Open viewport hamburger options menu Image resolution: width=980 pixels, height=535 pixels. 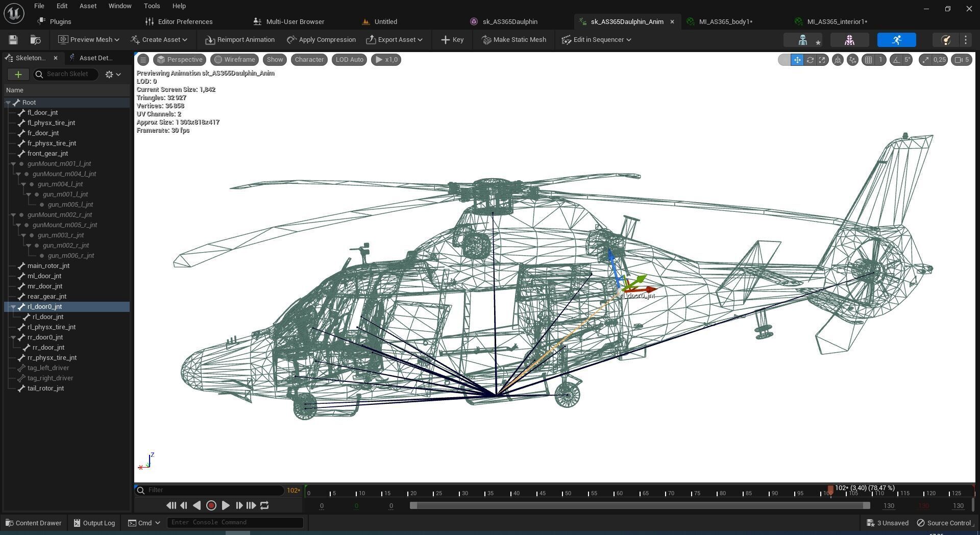point(143,60)
